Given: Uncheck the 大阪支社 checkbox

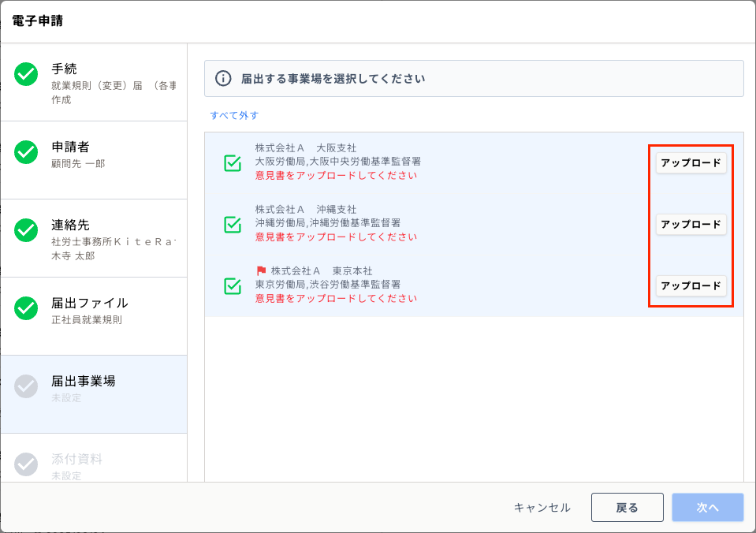Looking at the screenshot, I should click(233, 162).
